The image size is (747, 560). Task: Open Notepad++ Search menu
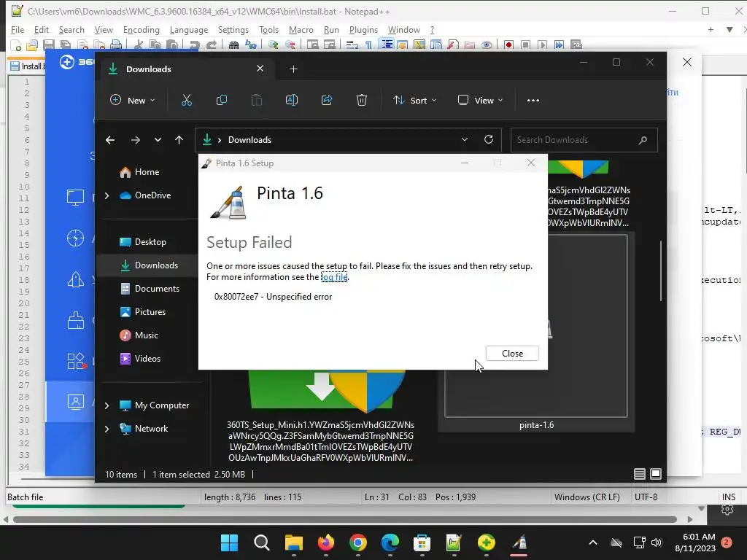coord(71,29)
